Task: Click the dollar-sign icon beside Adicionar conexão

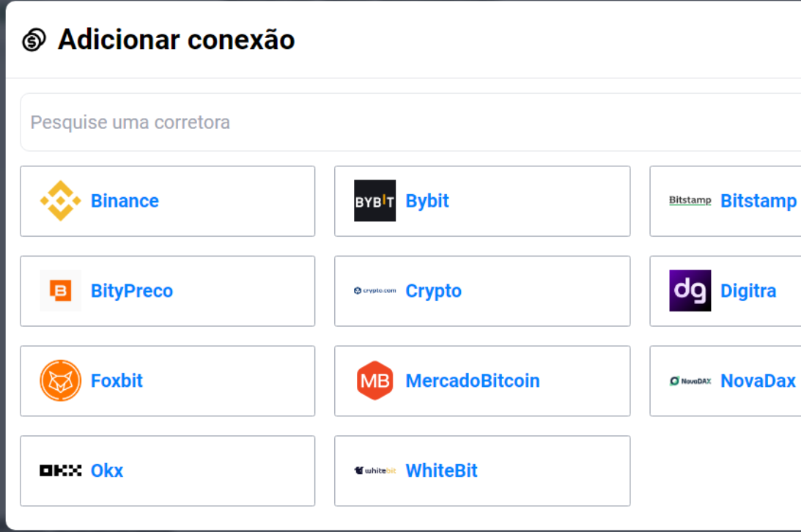Action: 32,40
